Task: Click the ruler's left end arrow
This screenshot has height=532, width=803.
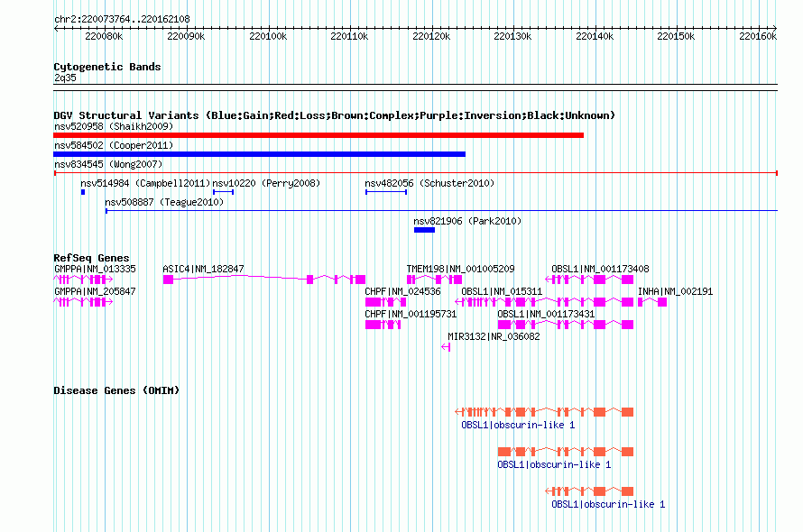Action: tap(56, 29)
